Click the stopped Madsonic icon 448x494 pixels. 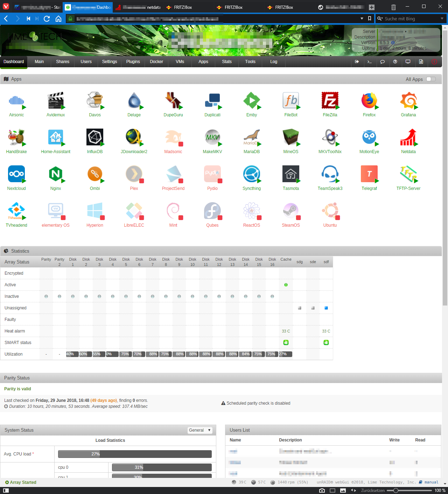tap(173, 138)
